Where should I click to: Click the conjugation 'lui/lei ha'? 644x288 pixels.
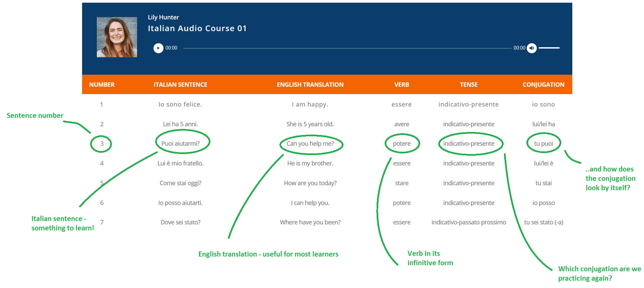pos(543,124)
